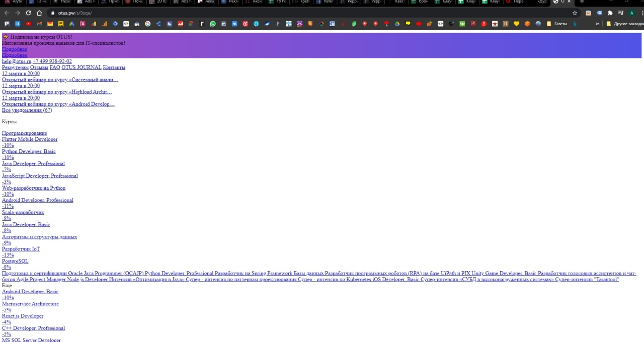This screenshot has width=644, height=342.
Task: Open the Программирование category link
Action: (25, 133)
